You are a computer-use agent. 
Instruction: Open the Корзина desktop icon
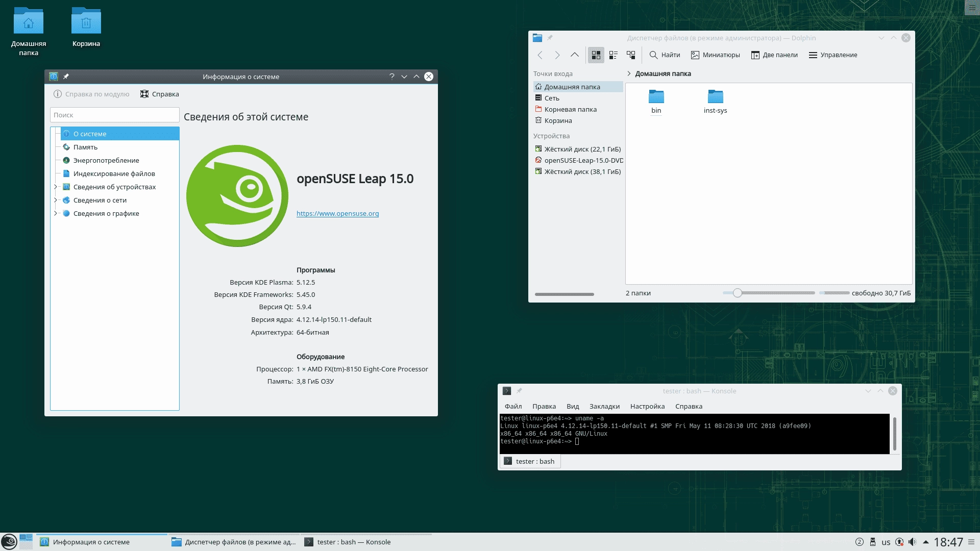coord(86,28)
